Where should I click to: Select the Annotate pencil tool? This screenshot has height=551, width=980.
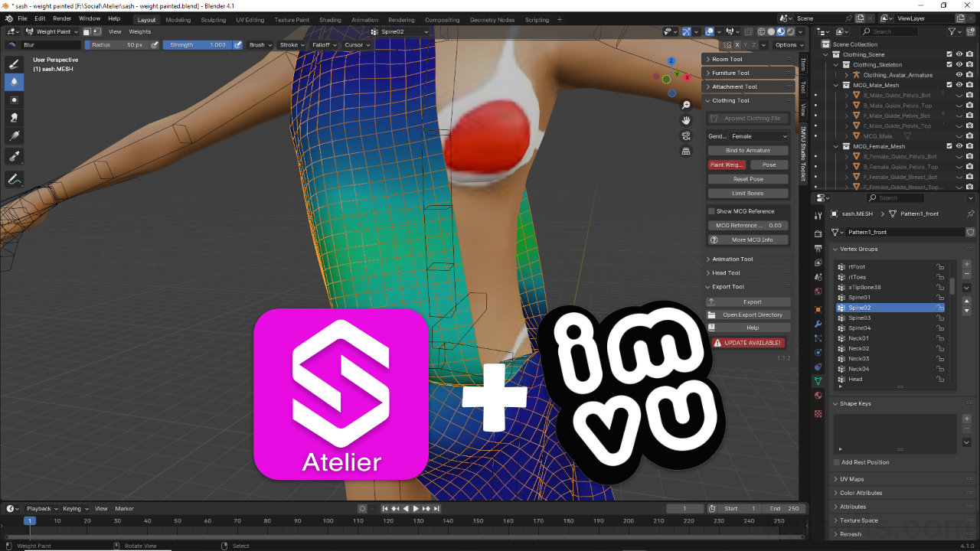[14, 179]
